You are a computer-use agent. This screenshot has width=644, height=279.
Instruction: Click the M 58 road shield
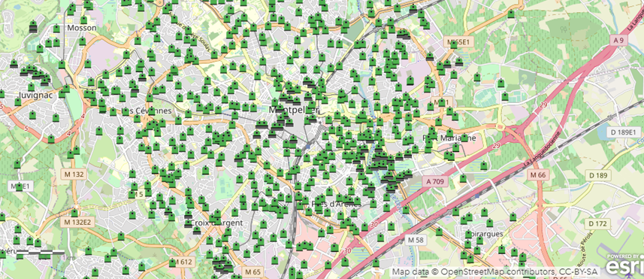click(x=416, y=239)
